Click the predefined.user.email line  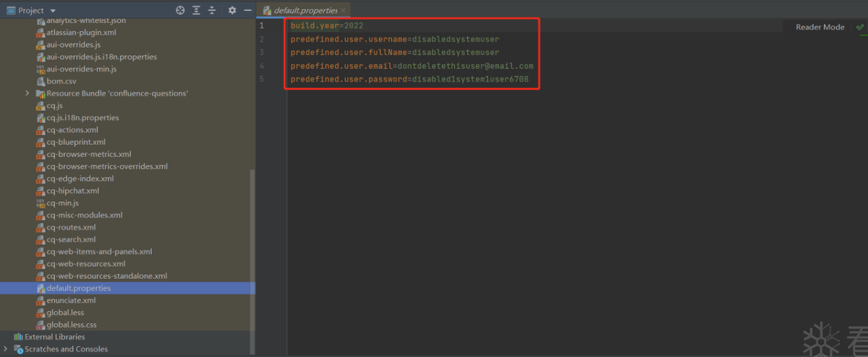click(x=412, y=65)
